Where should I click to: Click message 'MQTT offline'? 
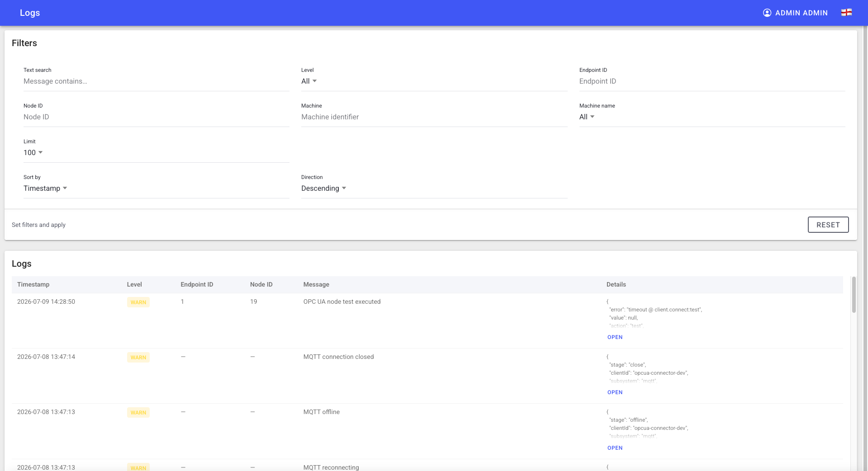(322, 412)
